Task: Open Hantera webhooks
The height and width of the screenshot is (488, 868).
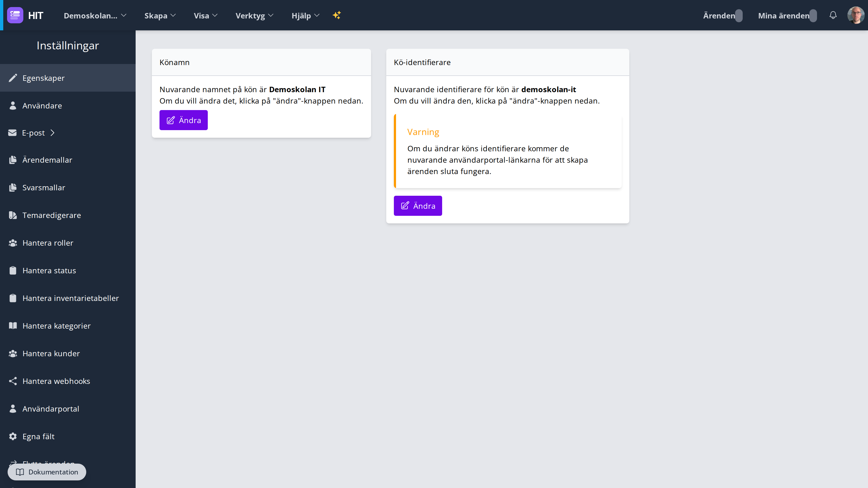Action: point(68,381)
